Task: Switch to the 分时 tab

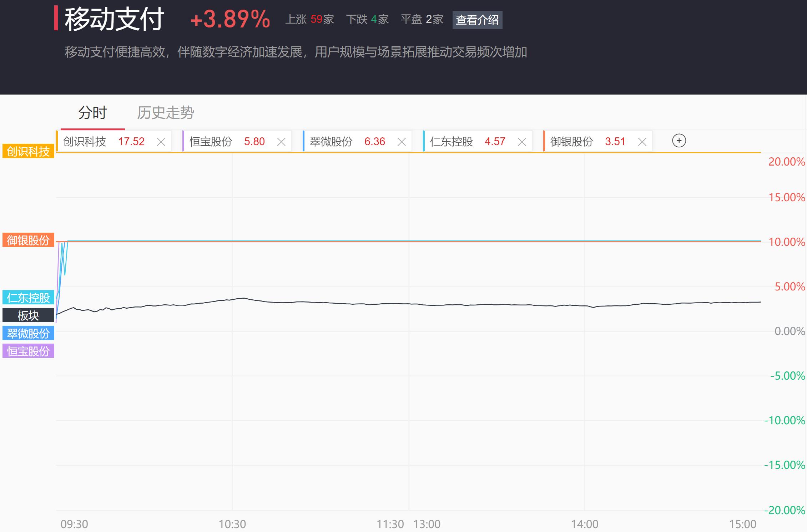Action: (92, 113)
